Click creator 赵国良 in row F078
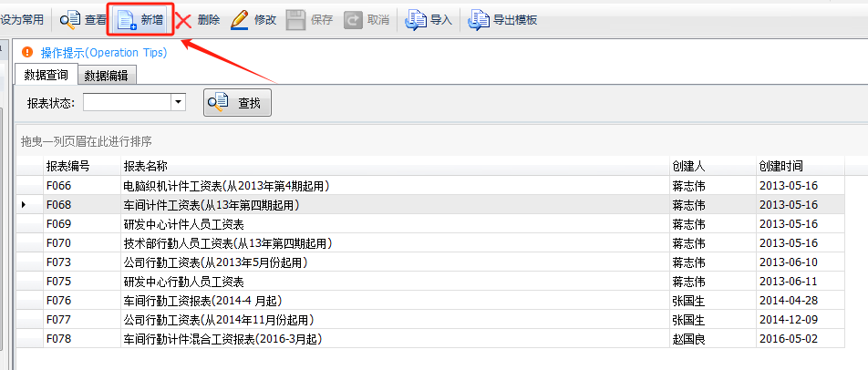The width and height of the screenshot is (868, 370). coord(688,339)
